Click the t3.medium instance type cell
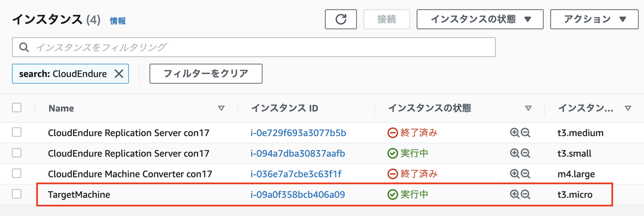Image resolution: width=644 pixels, height=216 pixels. [581, 133]
